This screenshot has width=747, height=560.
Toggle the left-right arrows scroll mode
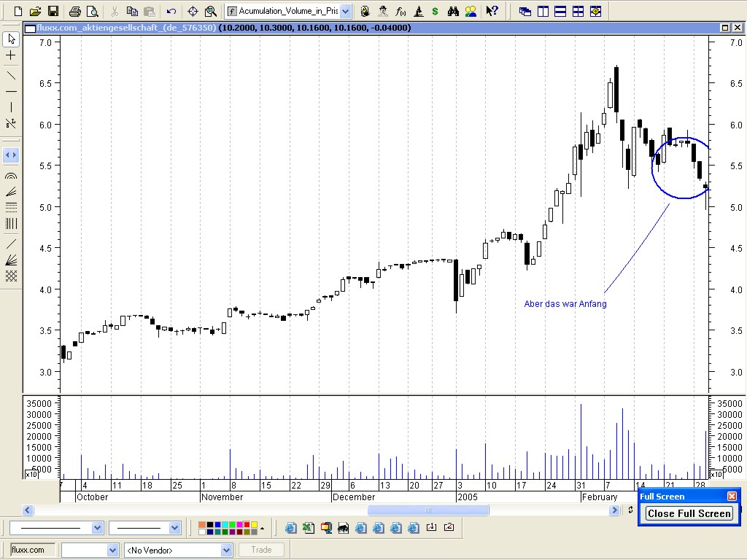tap(10, 155)
